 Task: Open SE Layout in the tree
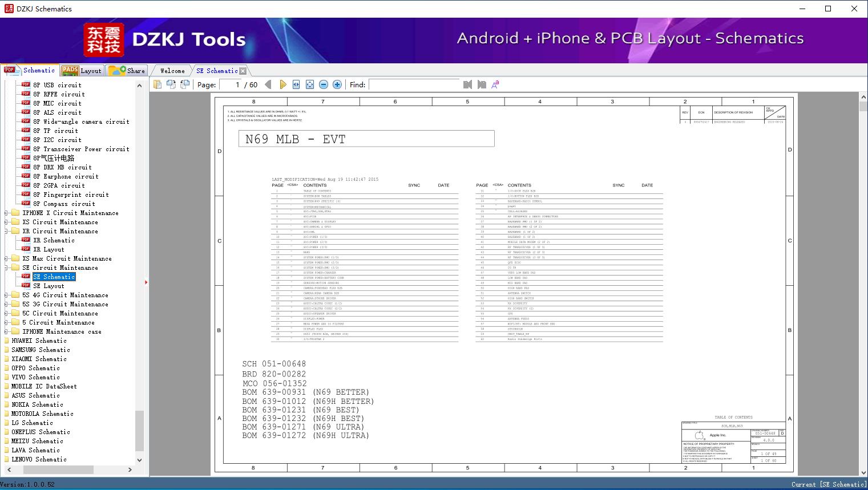49,286
